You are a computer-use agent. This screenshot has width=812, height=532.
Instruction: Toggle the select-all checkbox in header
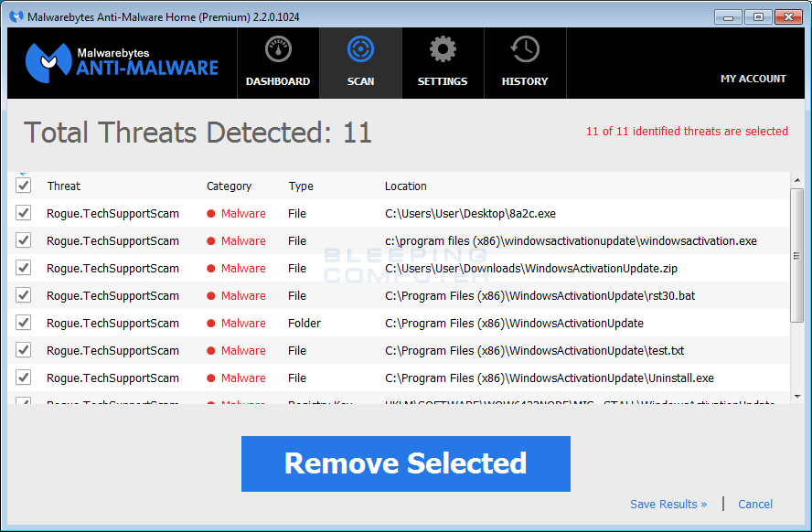pos(24,186)
